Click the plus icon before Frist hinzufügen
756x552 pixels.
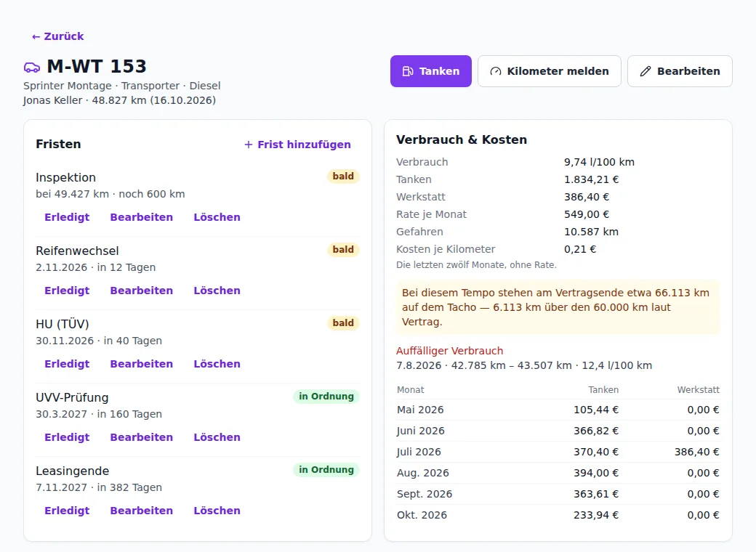249,145
